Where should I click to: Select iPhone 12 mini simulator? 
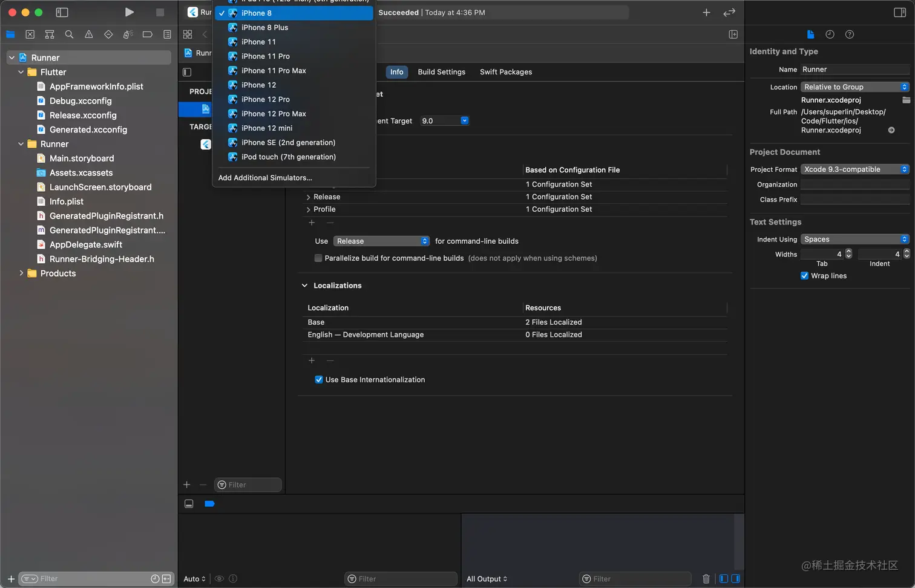coord(294,128)
